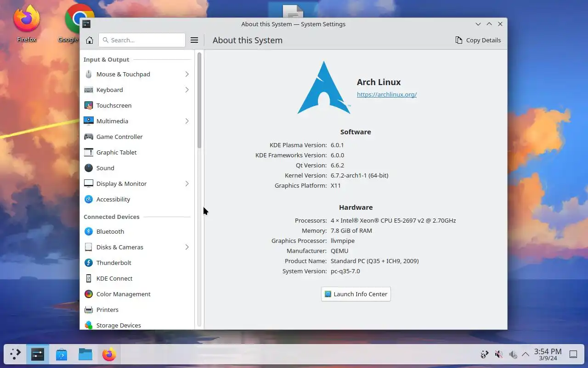Click Copy Details button
Screen dimensions: 588x368
pyautogui.click(x=478, y=40)
